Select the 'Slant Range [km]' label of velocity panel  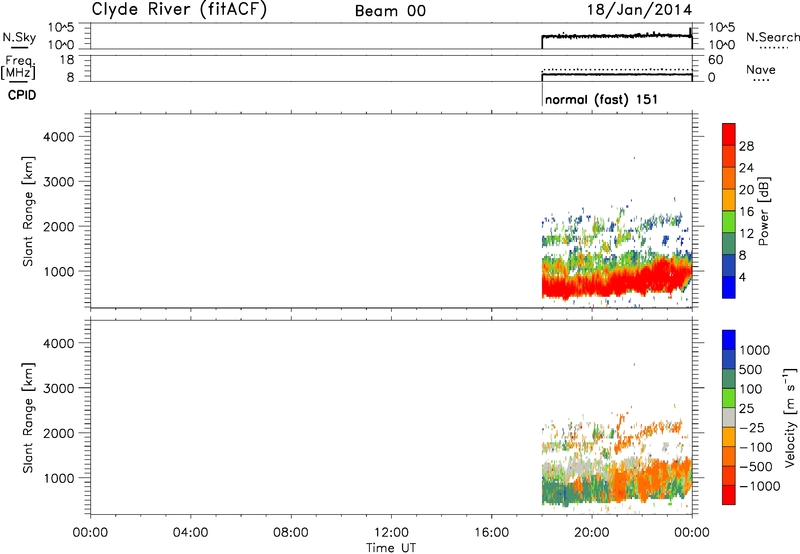pyautogui.click(x=28, y=418)
